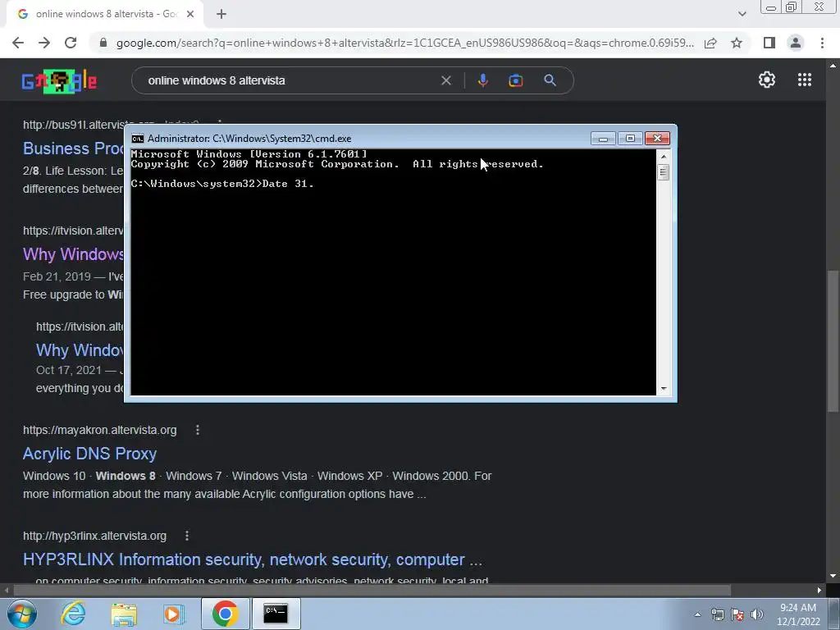Go forward in Chrome history
The width and height of the screenshot is (840, 630).
click(44, 43)
